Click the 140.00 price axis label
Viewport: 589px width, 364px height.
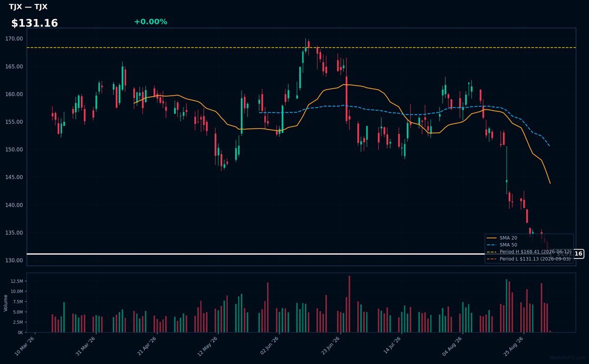(x=14, y=205)
